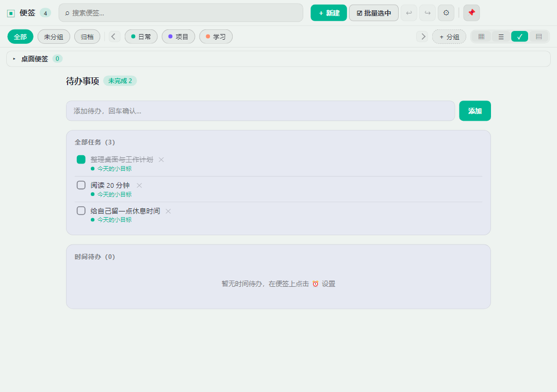Open settings with the gear icon
The width and height of the screenshot is (557, 392).
(x=446, y=13)
